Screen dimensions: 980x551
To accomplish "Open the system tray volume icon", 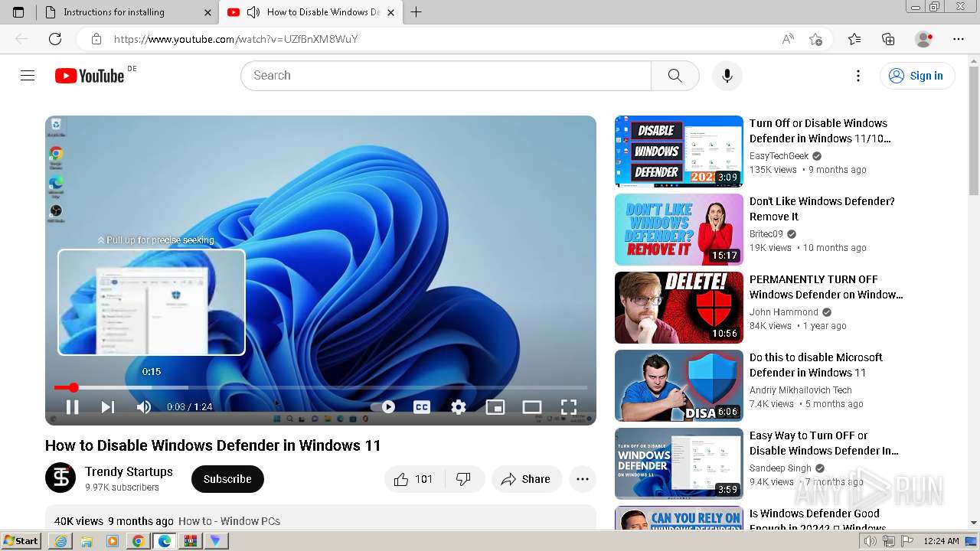I will point(871,541).
